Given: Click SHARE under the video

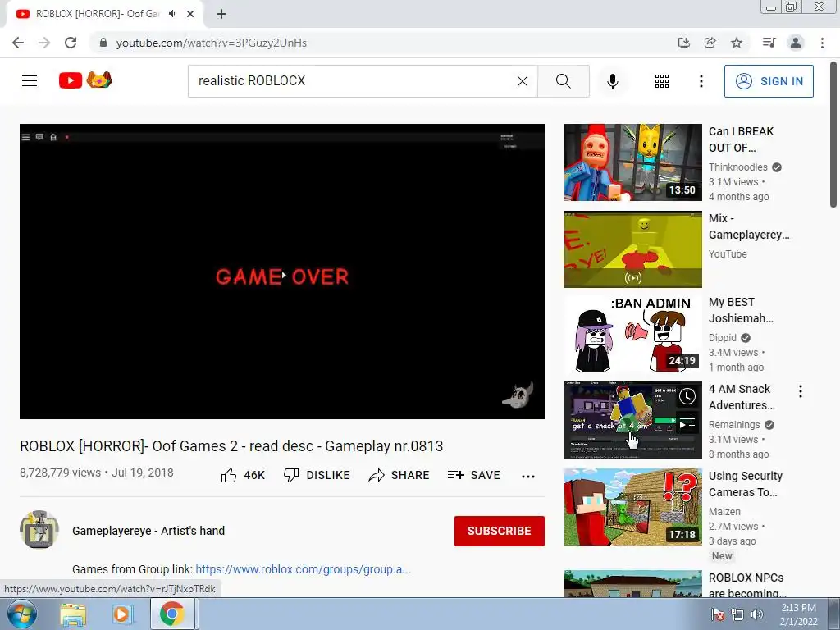Looking at the screenshot, I should click(399, 475).
